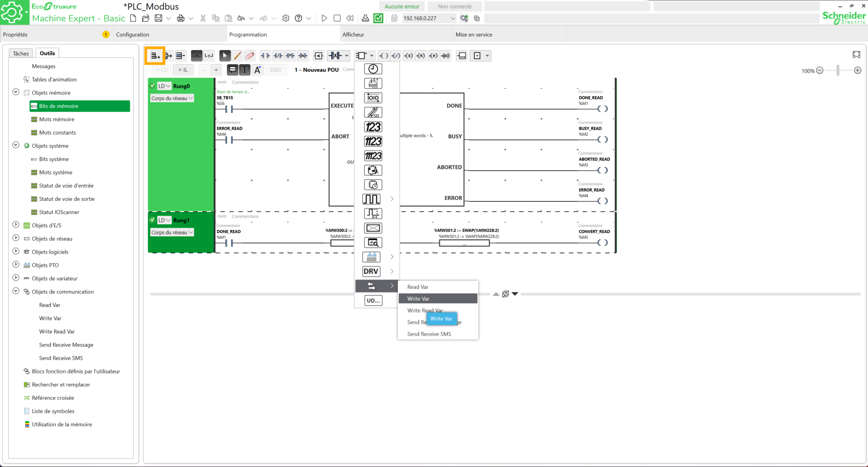Choose the timer function block icon
This screenshot has height=467, width=868.
click(x=373, y=69)
